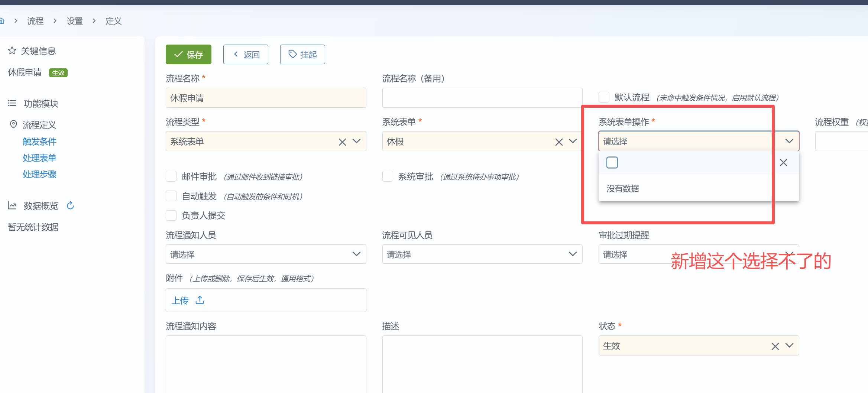Close the 系统表单操作 dropdown panel via X
868x393 pixels.
(783, 163)
